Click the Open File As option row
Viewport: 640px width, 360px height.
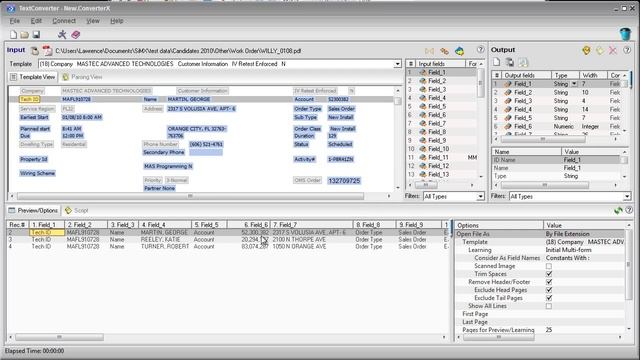point(540,234)
